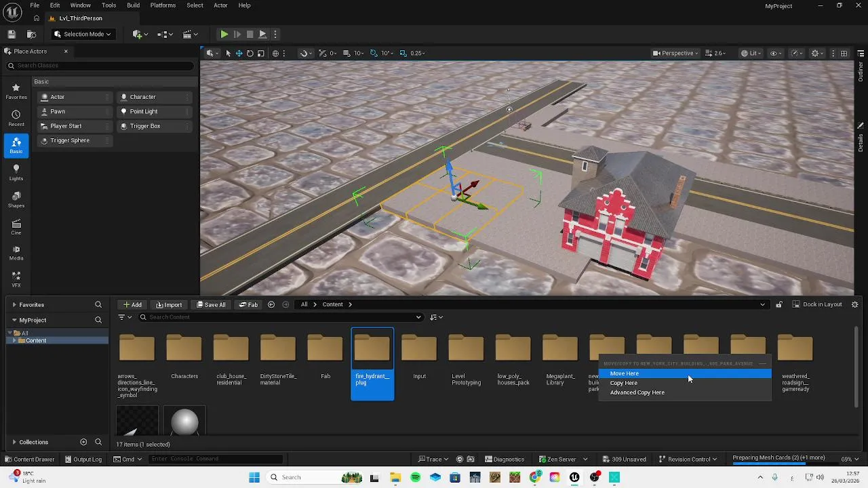The image size is (868, 488).
Task: Click the browse content folder icon
Action: pyautogui.click(x=31, y=34)
